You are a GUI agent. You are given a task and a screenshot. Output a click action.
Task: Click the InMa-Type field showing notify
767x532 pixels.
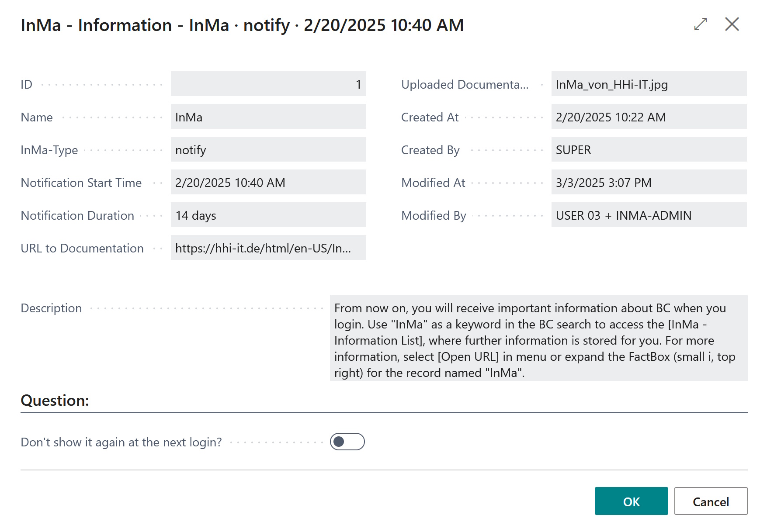(268, 149)
